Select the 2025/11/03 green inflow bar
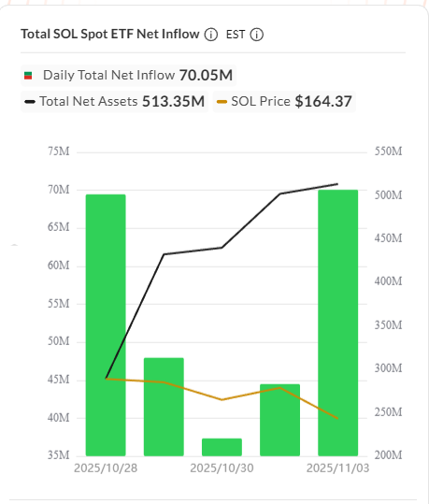The height and width of the screenshot is (504, 429). [x=338, y=323]
